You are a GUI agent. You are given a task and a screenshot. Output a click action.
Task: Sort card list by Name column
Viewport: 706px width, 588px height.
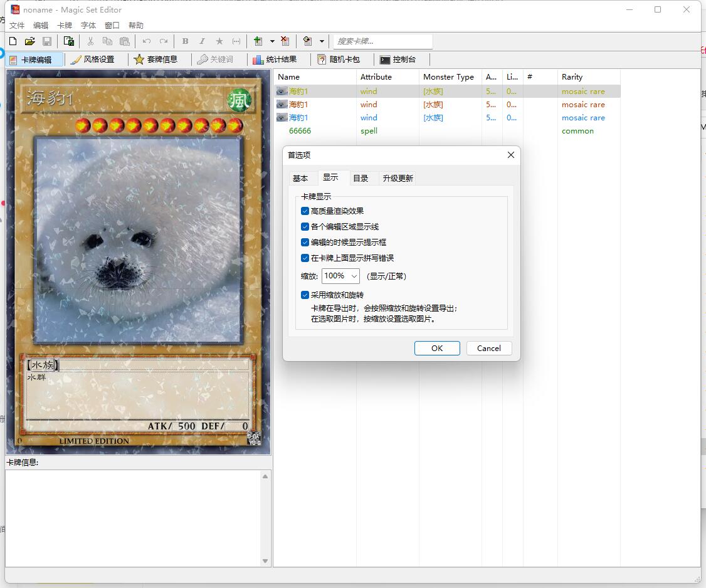tap(315, 77)
